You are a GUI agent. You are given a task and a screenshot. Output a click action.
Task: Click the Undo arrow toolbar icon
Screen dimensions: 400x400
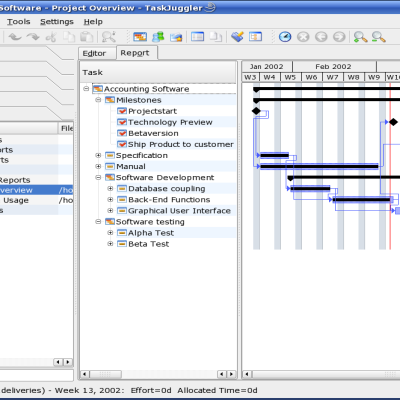(x=15, y=37)
